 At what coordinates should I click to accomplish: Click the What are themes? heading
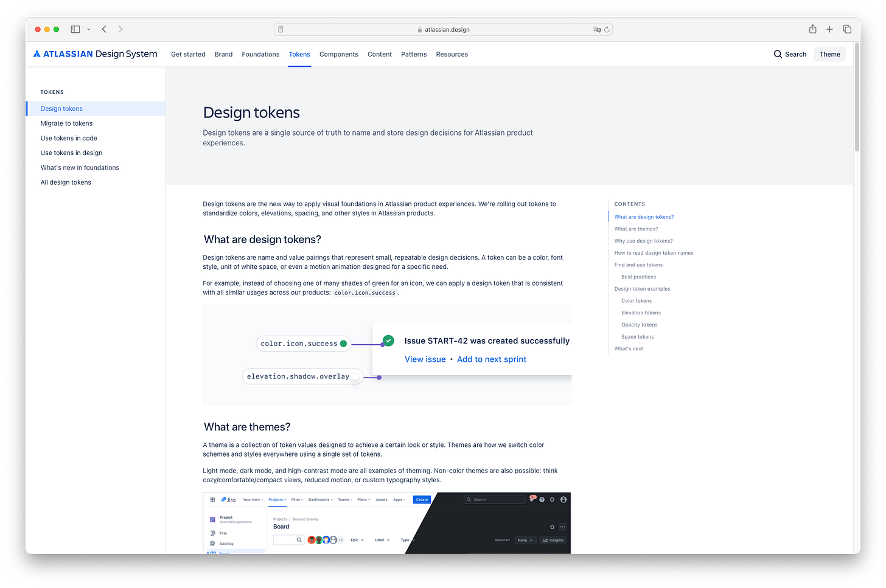[x=247, y=427]
